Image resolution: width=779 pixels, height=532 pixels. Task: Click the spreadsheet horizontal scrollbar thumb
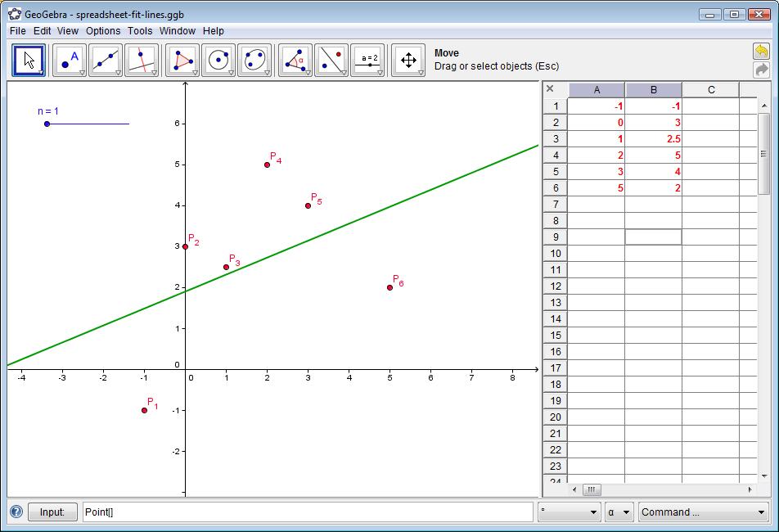(x=591, y=489)
